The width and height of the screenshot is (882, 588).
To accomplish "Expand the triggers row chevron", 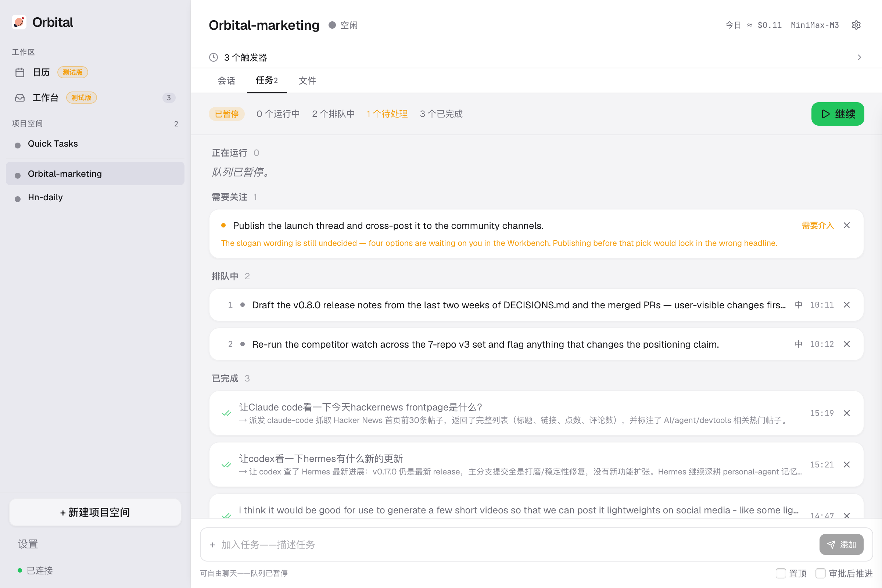I will point(860,57).
